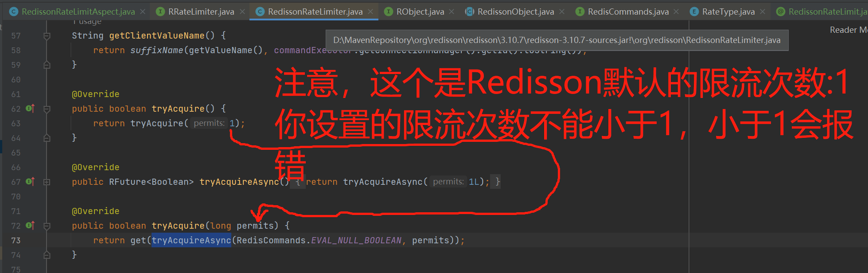The image size is (868, 273).
Task: Click the 'permits:' inlay hint on line 63
Action: coord(209,123)
